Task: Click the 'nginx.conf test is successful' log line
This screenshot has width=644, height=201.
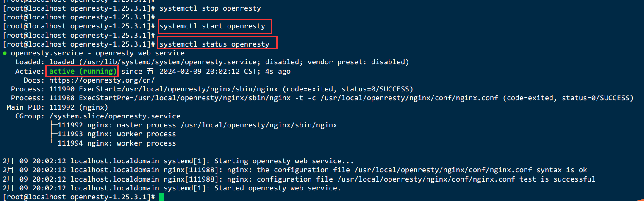Action: click(x=299, y=179)
